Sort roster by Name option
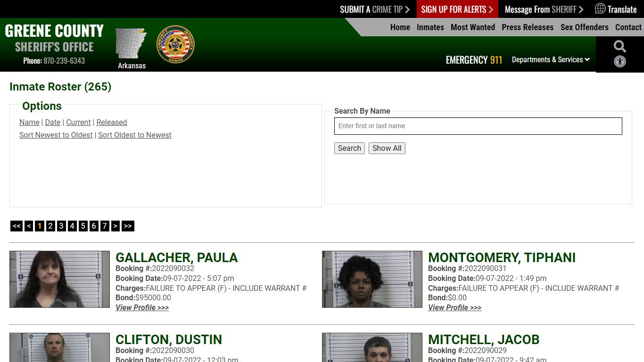This screenshot has width=644, height=362. pyautogui.click(x=29, y=122)
